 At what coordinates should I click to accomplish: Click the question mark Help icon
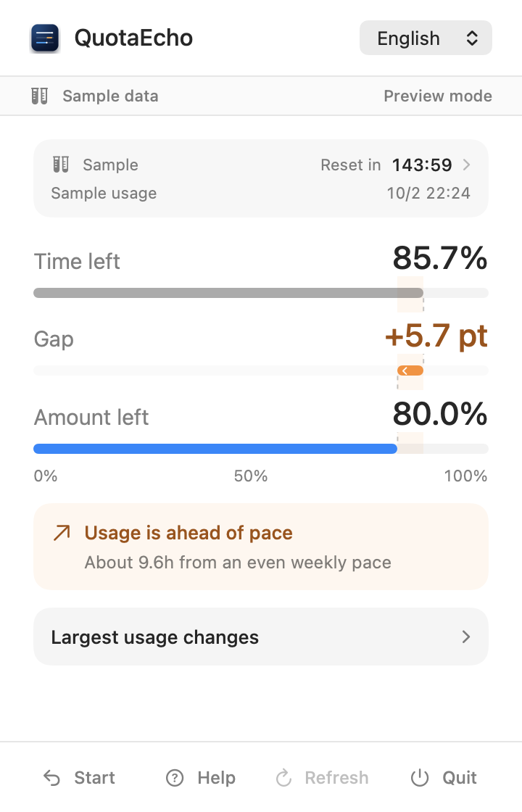[175, 778]
